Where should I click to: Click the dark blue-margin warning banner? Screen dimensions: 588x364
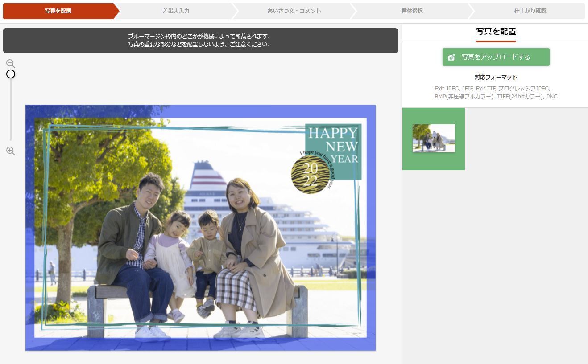[200, 41]
